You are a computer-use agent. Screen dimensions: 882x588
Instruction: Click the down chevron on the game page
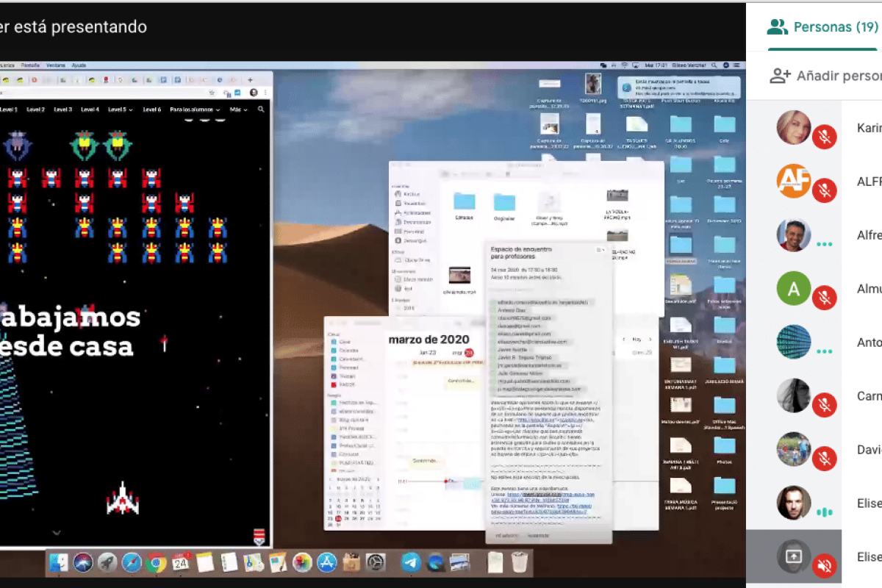pos(57,532)
